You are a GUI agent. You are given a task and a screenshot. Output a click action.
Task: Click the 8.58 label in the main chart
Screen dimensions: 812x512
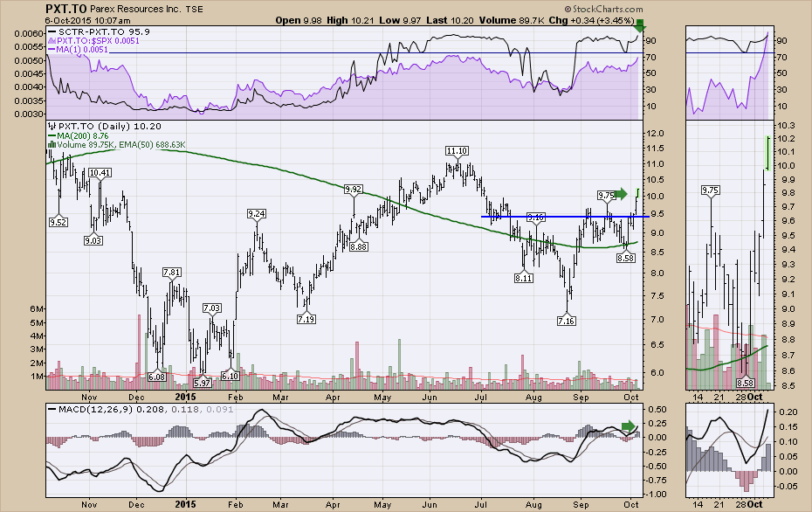point(625,258)
